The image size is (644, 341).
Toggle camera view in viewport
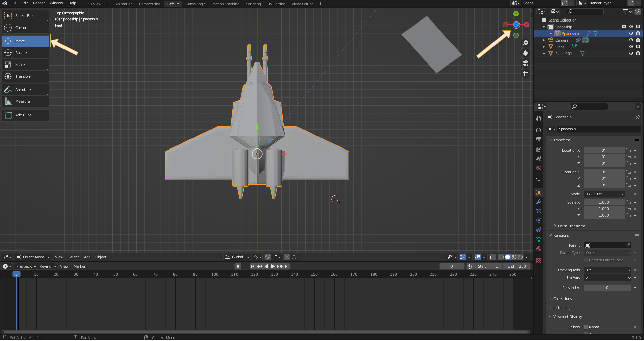[525, 63]
